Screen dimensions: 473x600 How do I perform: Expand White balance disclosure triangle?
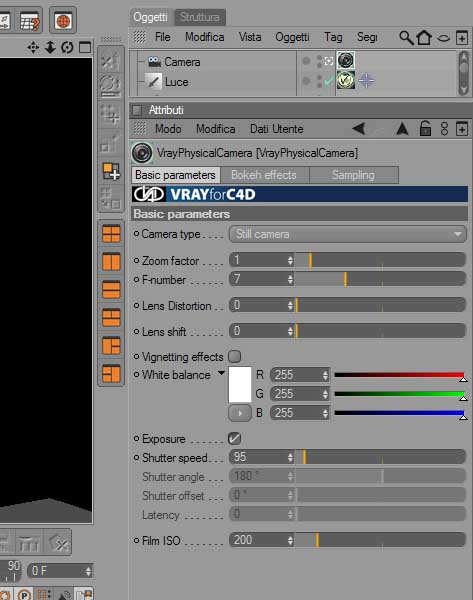pos(221,373)
